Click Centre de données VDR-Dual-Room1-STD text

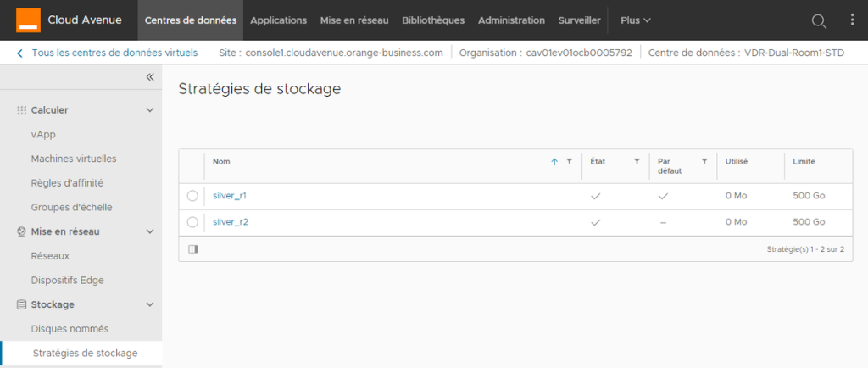746,53
